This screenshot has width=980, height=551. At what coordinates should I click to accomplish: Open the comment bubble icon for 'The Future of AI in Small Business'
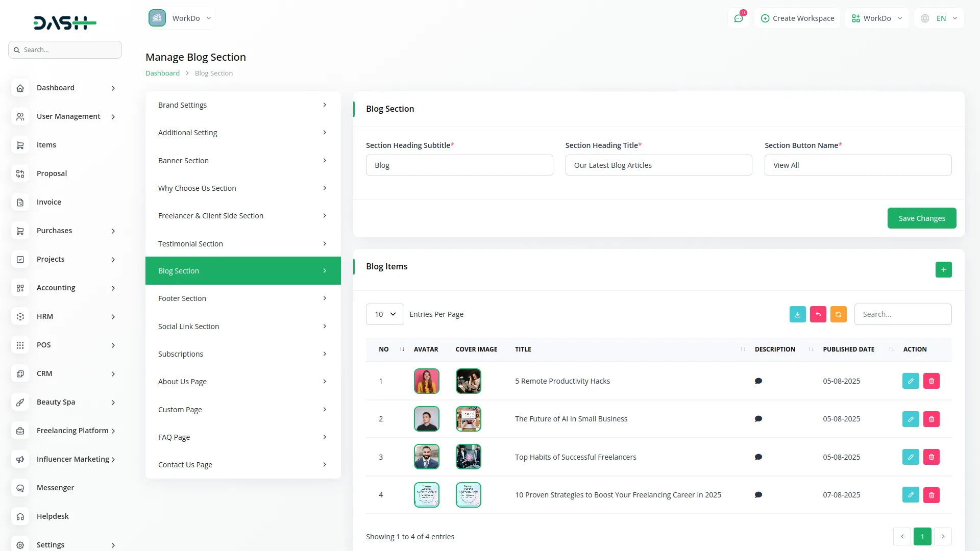point(758,418)
